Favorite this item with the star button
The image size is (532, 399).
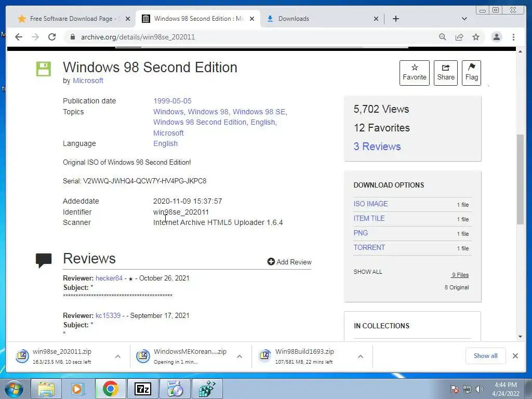point(414,73)
